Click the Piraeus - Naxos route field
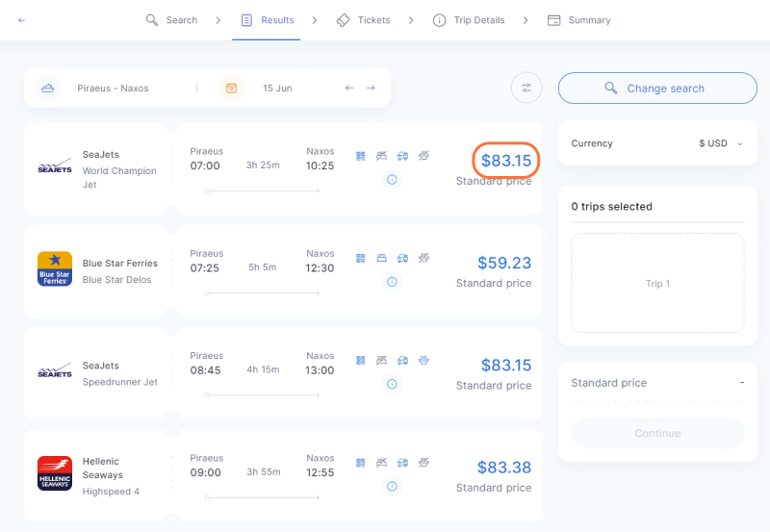770x532 pixels. [113, 89]
